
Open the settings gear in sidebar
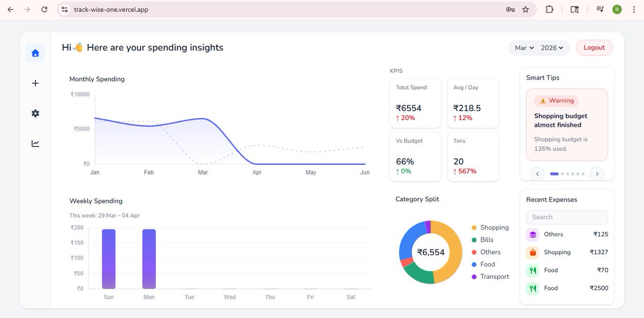click(x=35, y=113)
